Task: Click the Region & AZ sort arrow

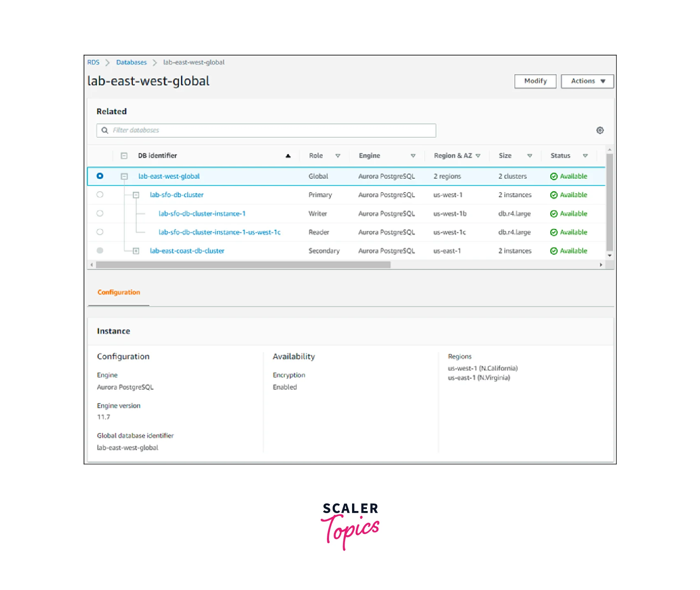Action: click(478, 156)
